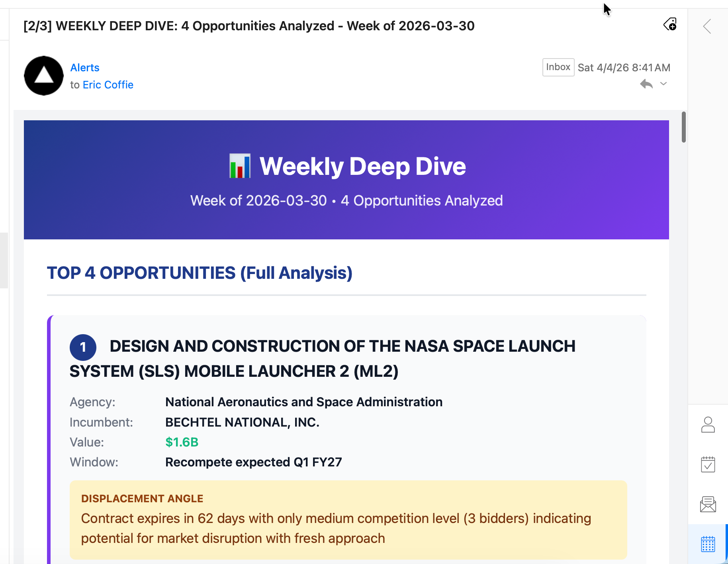
Task: Open the Alerts sender link
Action: (x=85, y=68)
